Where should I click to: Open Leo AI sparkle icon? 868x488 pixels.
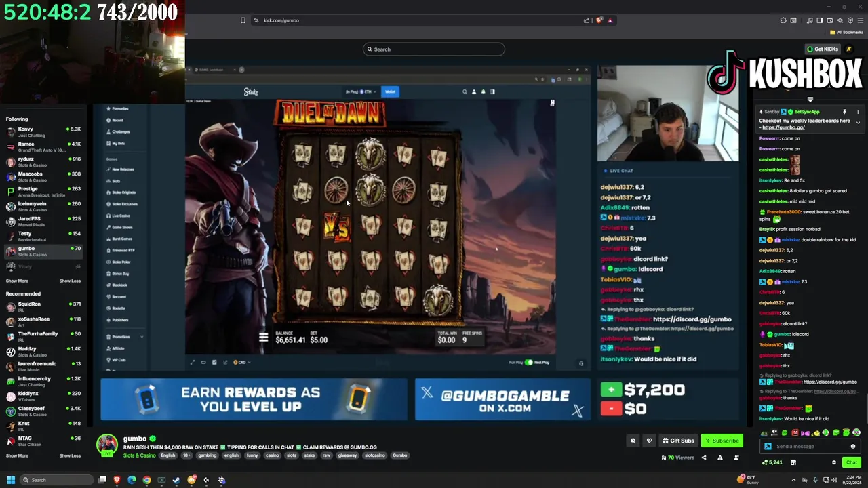(840, 20)
